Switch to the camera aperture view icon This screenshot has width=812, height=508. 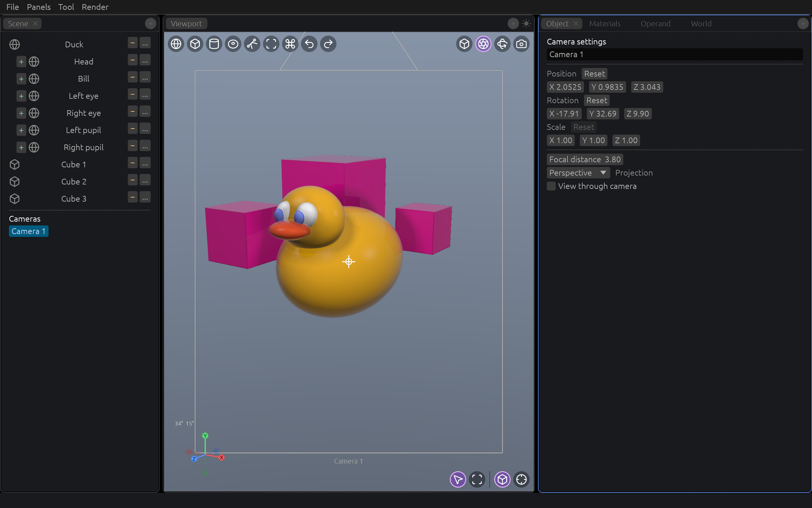click(483, 44)
